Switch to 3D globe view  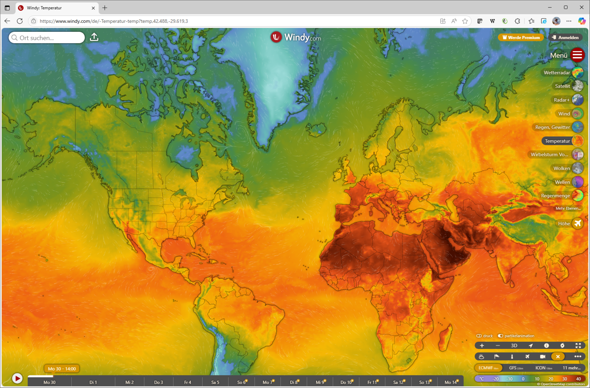[514, 345]
